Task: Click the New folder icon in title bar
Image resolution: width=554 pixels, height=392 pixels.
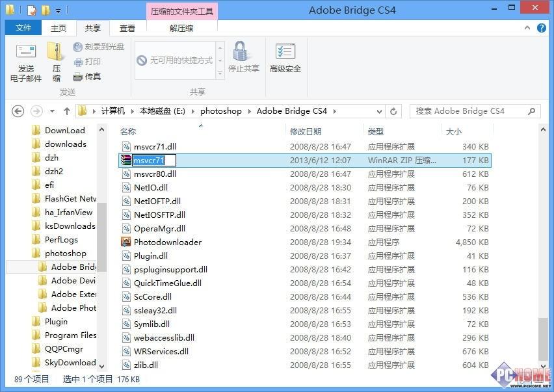Action: [x=46, y=10]
